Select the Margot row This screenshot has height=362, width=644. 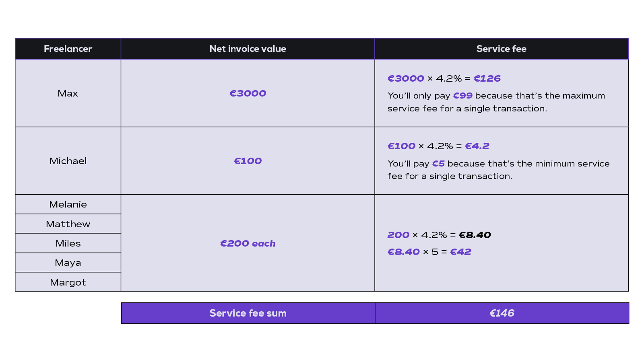pos(68,282)
